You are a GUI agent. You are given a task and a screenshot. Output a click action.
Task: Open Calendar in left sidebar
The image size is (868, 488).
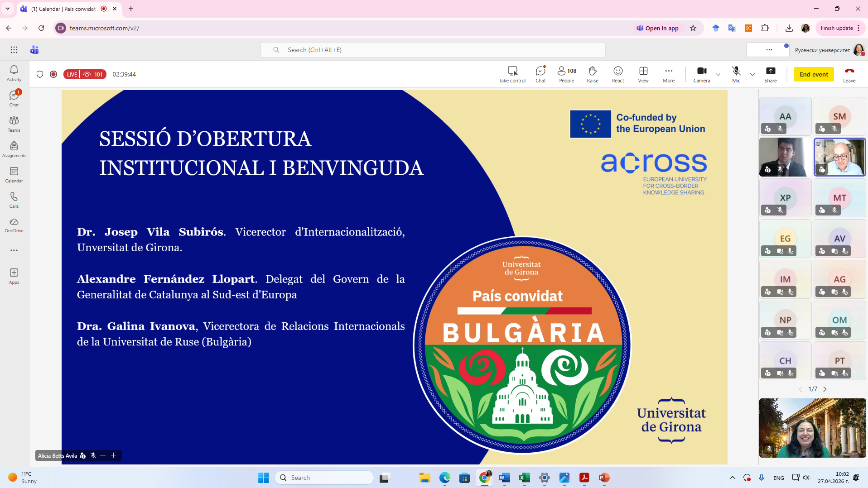14,174
